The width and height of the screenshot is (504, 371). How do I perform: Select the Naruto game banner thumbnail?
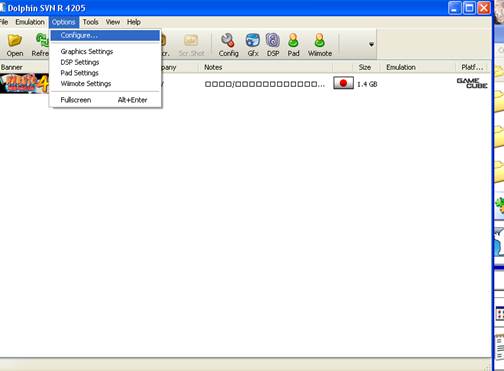24,83
